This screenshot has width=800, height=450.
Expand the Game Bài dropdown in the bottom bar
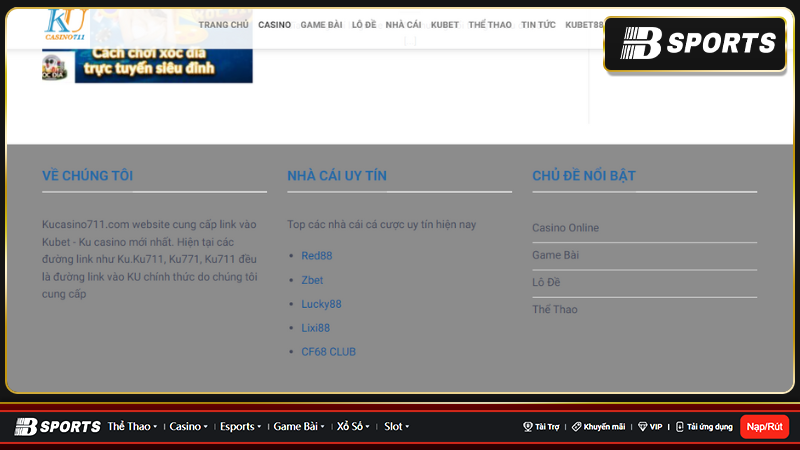(299, 427)
